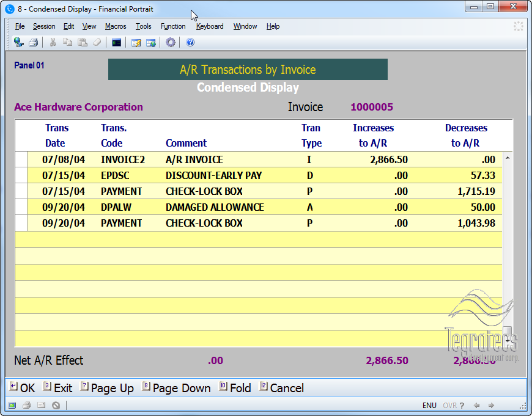This screenshot has height=416, width=532.
Task: Click the Page Down button
Action: click(x=176, y=387)
